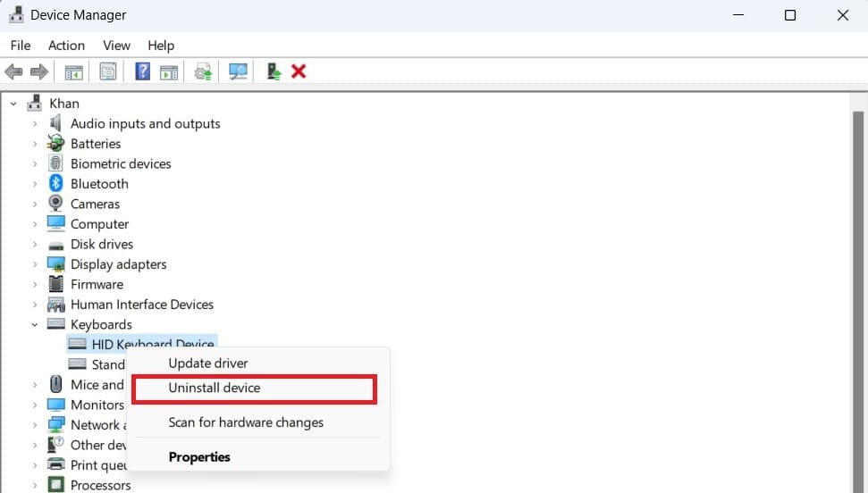Click the Update driver toolbar icon
This screenshot has height=493, width=868.
tap(203, 72)
